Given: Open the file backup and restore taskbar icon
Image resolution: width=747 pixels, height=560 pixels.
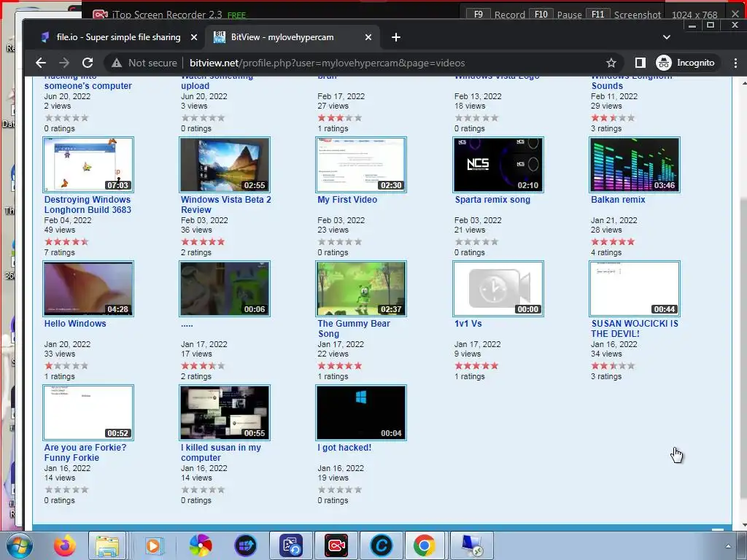Looking at the screenshot, I should tap(291, 545).
